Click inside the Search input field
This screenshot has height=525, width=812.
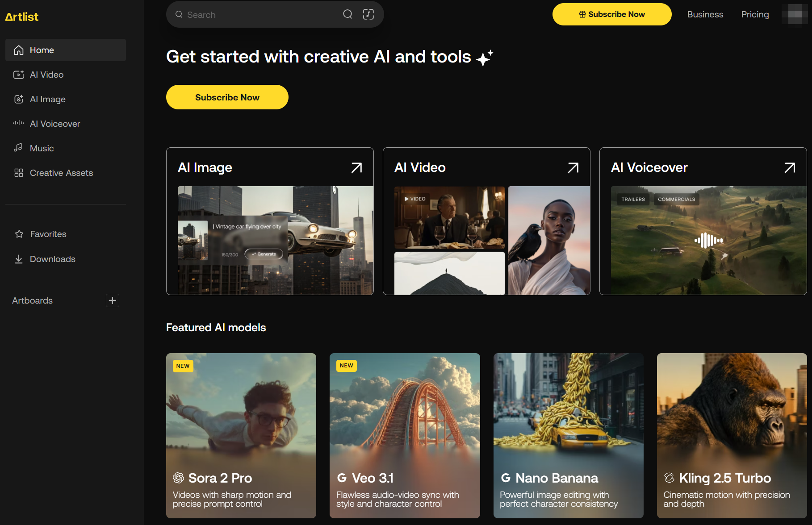(x=250, y=14)
